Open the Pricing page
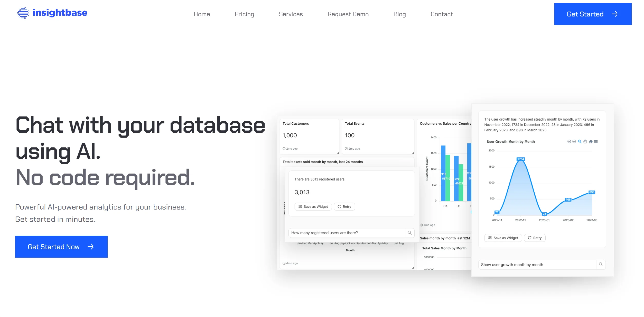Viewport: 644px width, 317px height. [244, 14]
